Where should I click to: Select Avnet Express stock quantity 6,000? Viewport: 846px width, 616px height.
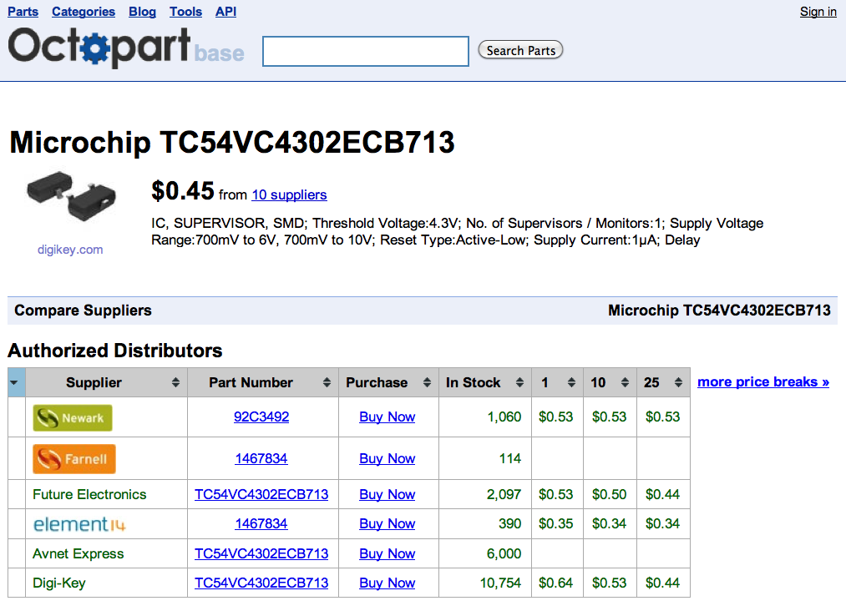(x=504, y=554)
